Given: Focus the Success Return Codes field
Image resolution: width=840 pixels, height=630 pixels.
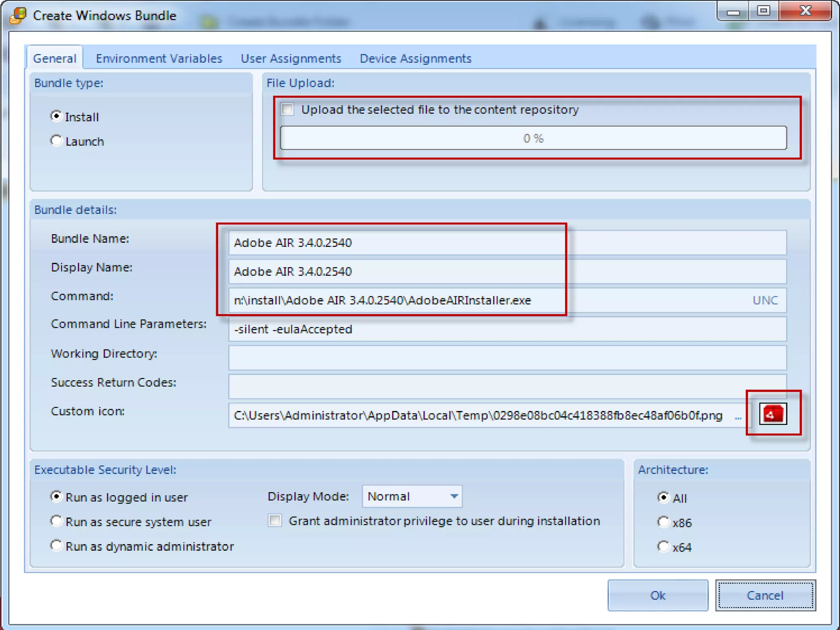Looking at the screenshot, I should [x=507, y=386].
